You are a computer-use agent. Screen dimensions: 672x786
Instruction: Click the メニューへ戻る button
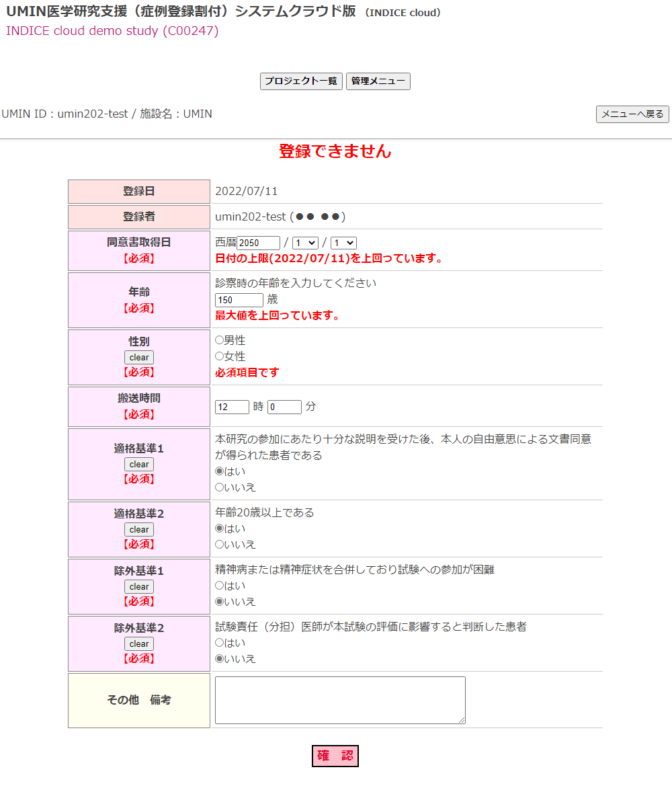tap(632, 114)
